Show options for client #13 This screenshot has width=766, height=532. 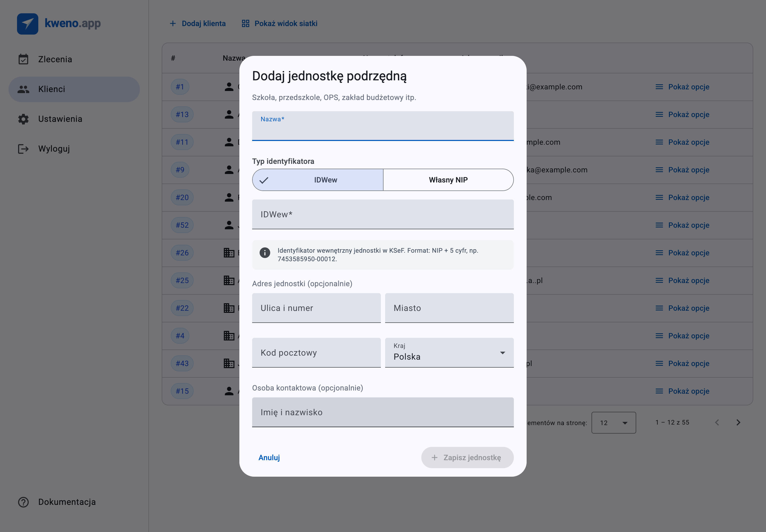[682, 114]
